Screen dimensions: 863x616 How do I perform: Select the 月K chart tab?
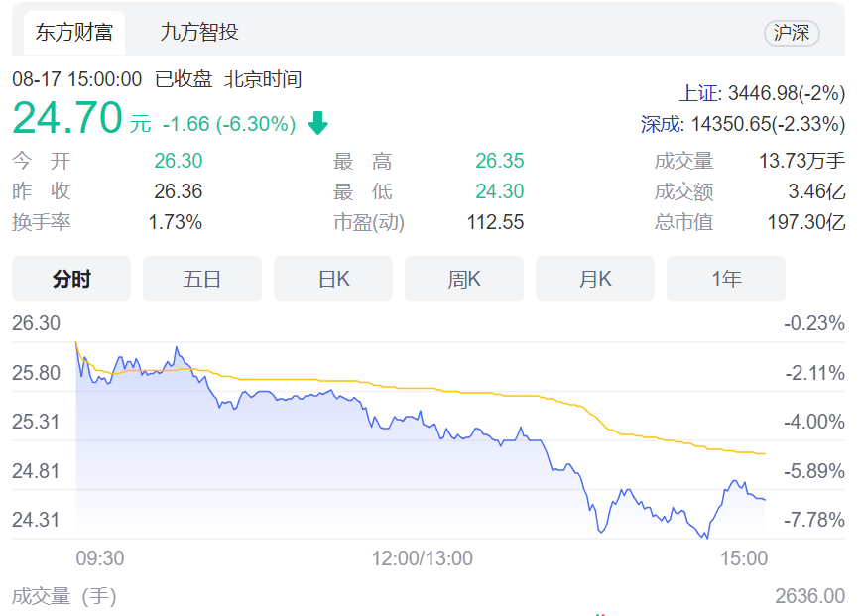click(595, 279)
